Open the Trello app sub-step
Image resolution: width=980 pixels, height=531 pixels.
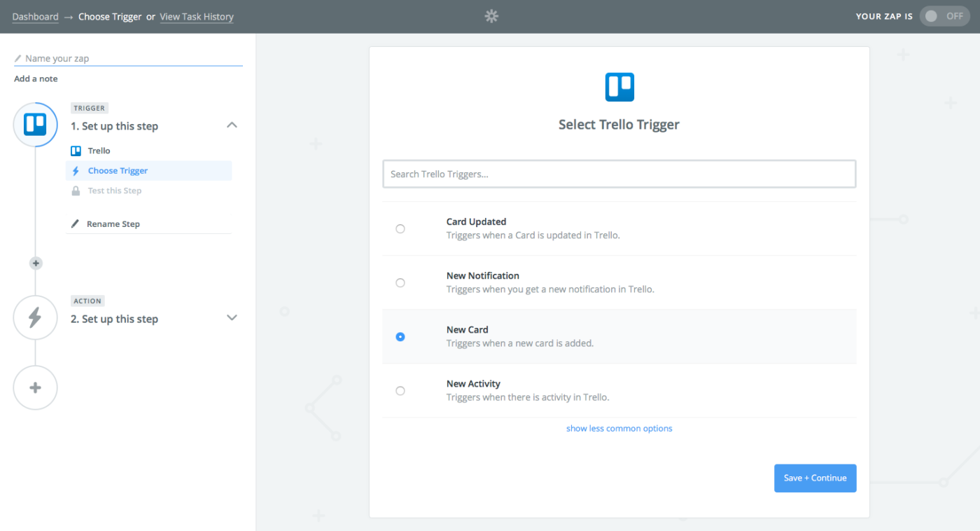coord(148,151)
